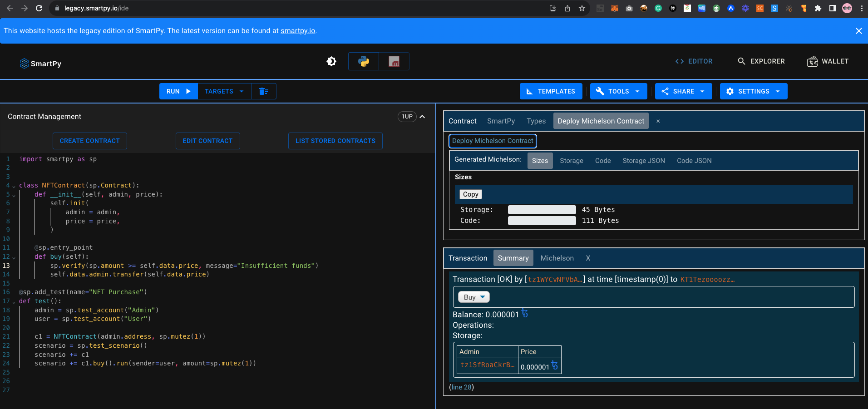This screenshot has height=409, width=868.
Task: Click the Storage size progress bar
Action: point(542,210)
